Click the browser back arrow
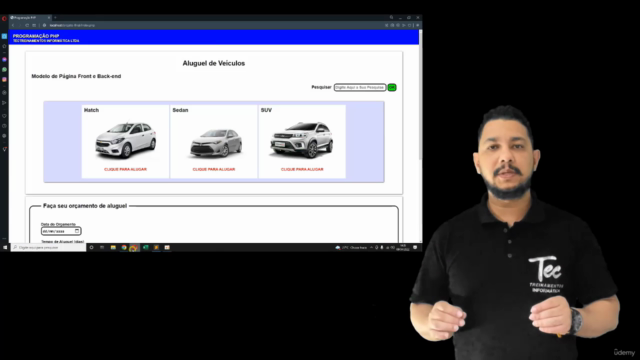This screenshot has height=360, width=640. (13, 25)
